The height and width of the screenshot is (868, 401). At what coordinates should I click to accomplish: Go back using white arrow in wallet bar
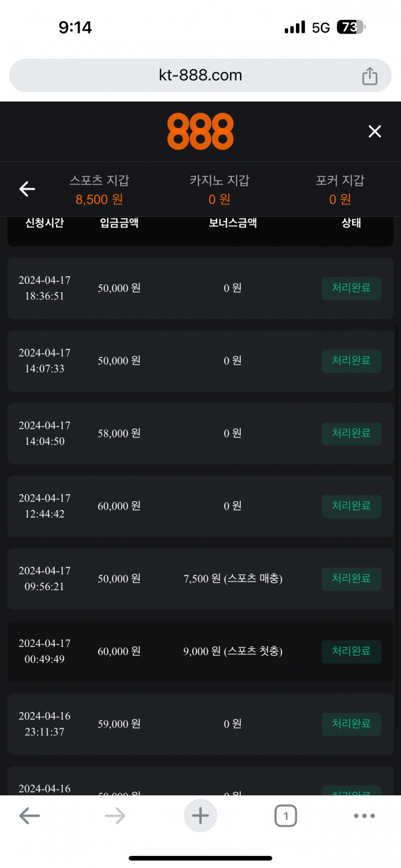(27, 190)
